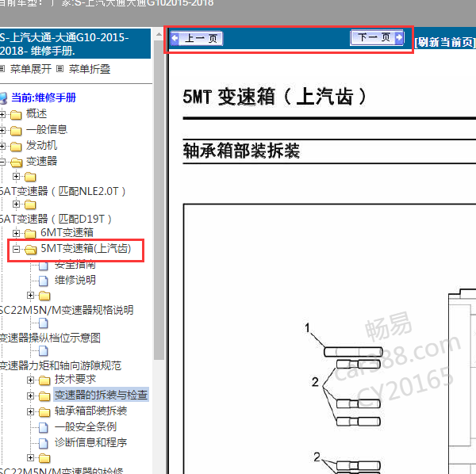
Task: Select the 发动机 folder icon
Action: click(x=16, y=147)
